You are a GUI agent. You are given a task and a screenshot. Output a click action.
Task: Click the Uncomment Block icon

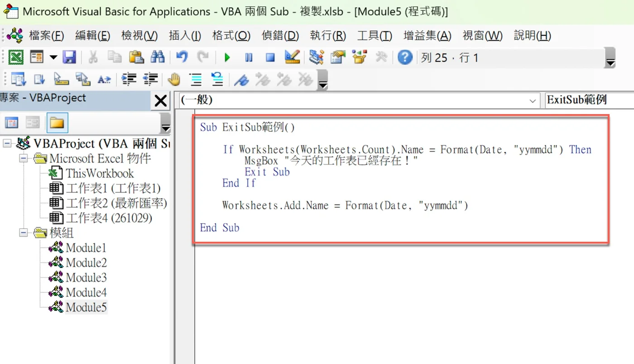[217, 80]
